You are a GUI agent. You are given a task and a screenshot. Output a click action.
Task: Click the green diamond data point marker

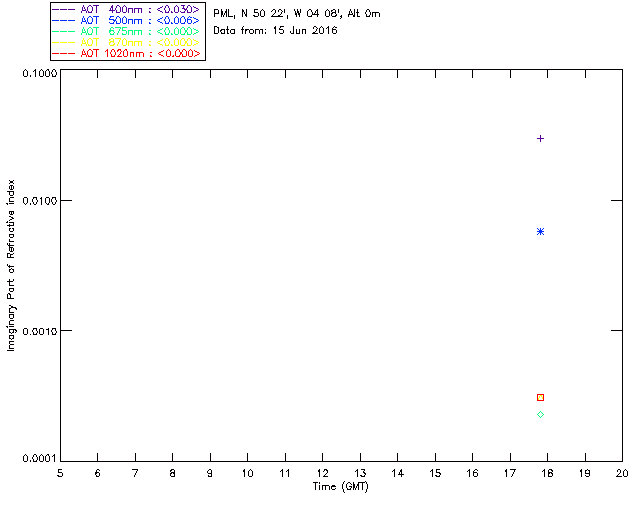[x=540, y=414]
